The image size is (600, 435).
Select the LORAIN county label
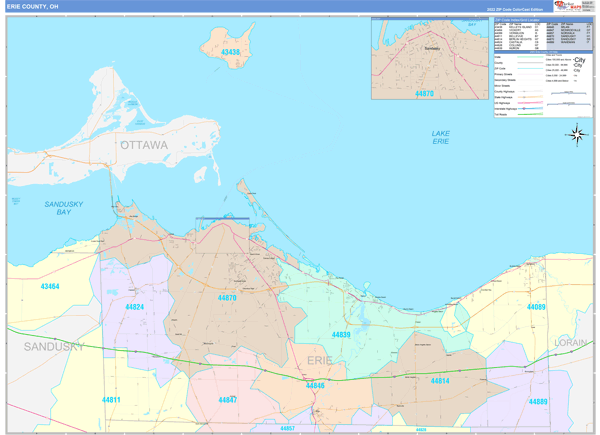click(x=570, y=342)
